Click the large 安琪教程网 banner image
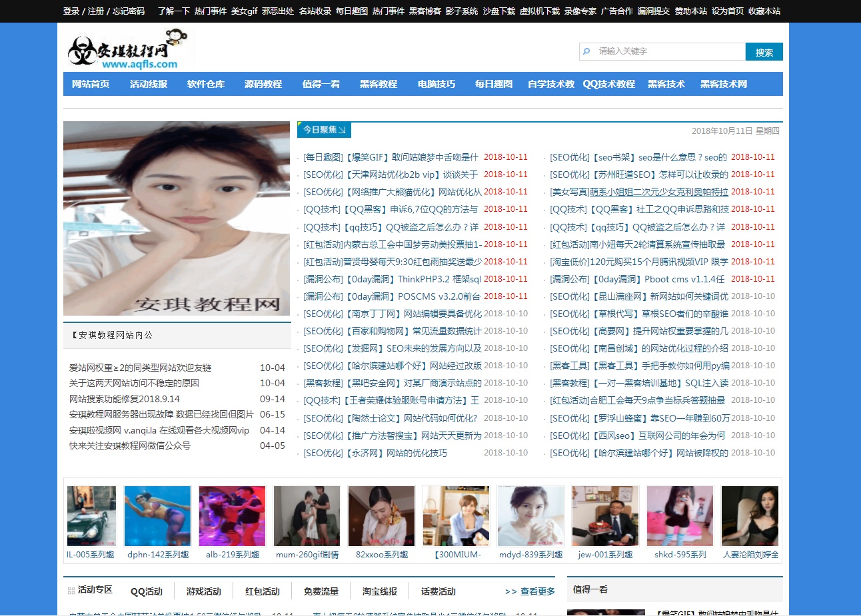The width and height of the screenshot is (861, 616). coord(177,218)
